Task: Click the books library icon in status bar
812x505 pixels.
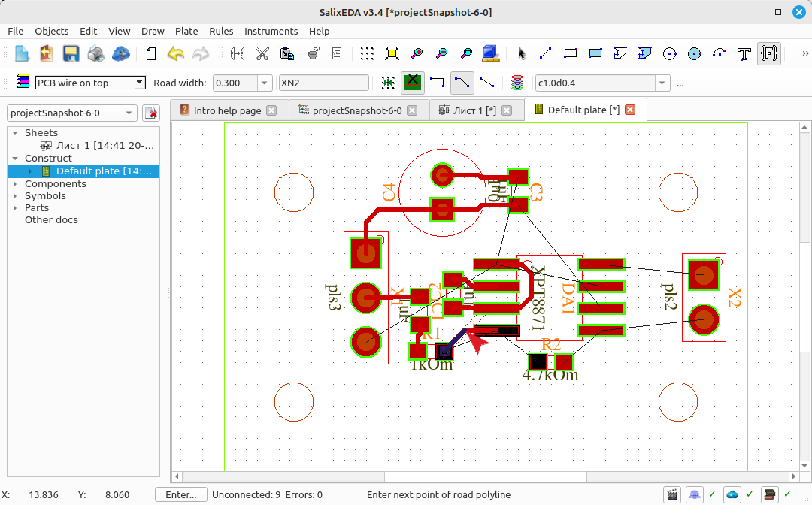Action: [770, 495]
